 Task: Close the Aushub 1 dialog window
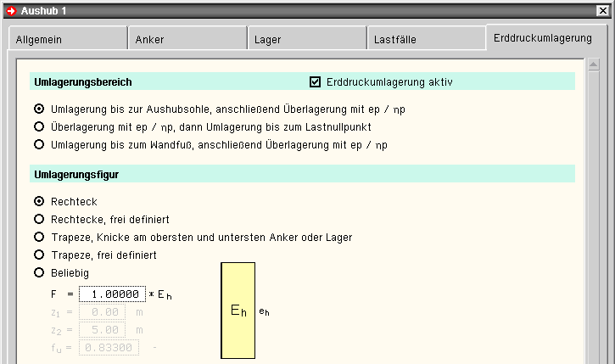point(602,10)
